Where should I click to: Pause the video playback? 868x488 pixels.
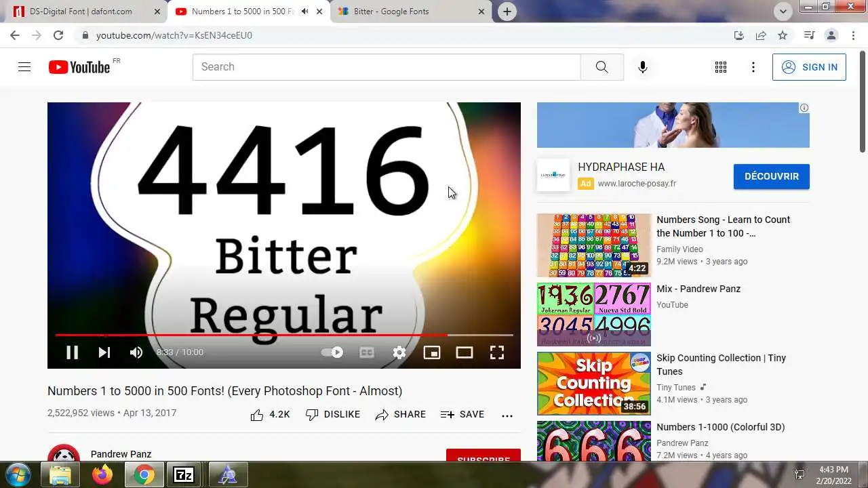[72, 352]
